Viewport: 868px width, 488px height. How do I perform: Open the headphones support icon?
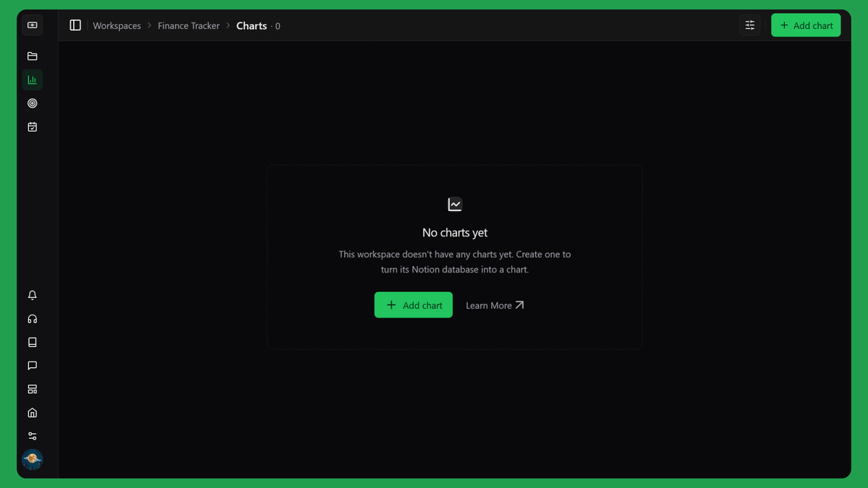(x=33, y=319)
